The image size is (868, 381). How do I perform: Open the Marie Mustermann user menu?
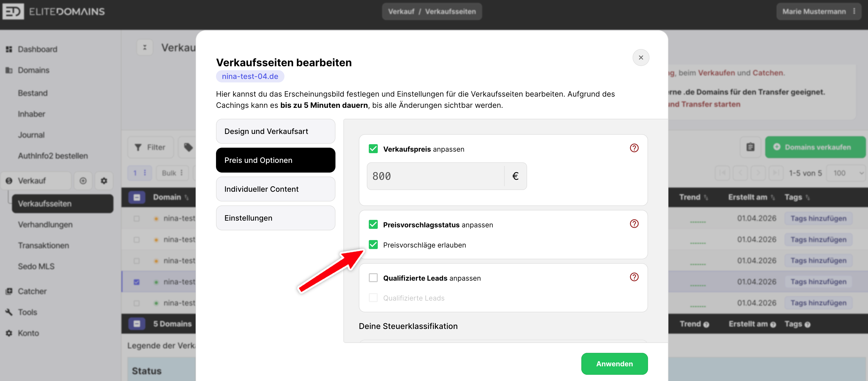(x=819, y=11)
